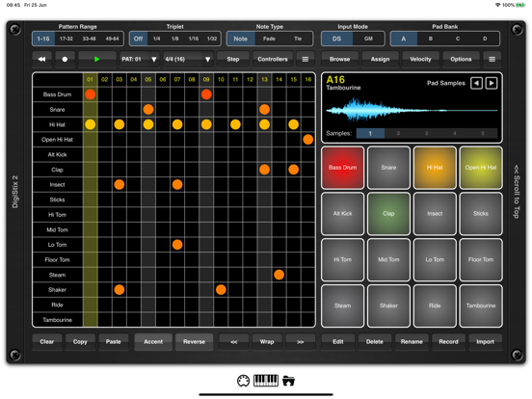
Task: Open the sequencer hamburger menu beside Controllers
Action: [306, 59]
